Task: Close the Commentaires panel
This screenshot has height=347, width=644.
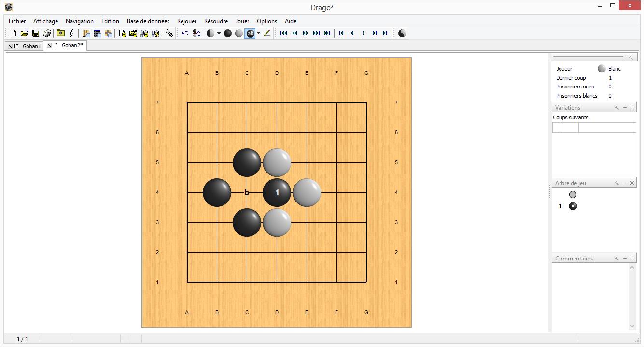Action: coord(632,259)
